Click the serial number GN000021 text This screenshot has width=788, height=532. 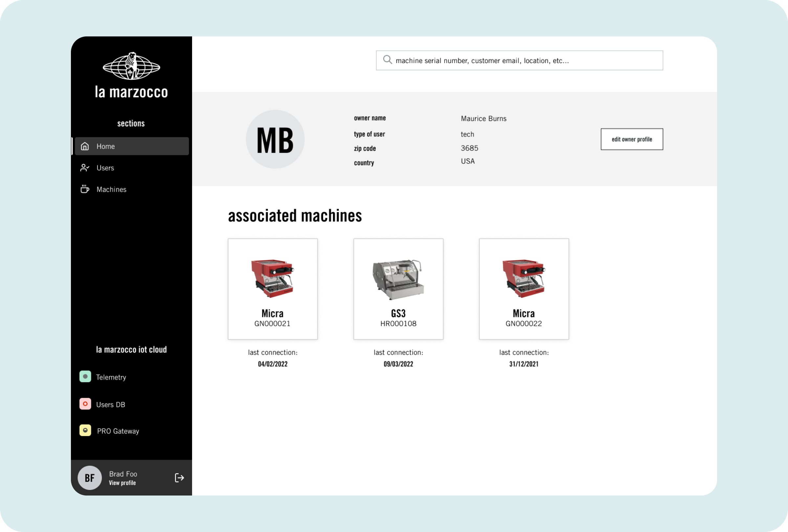coord(273,324)
